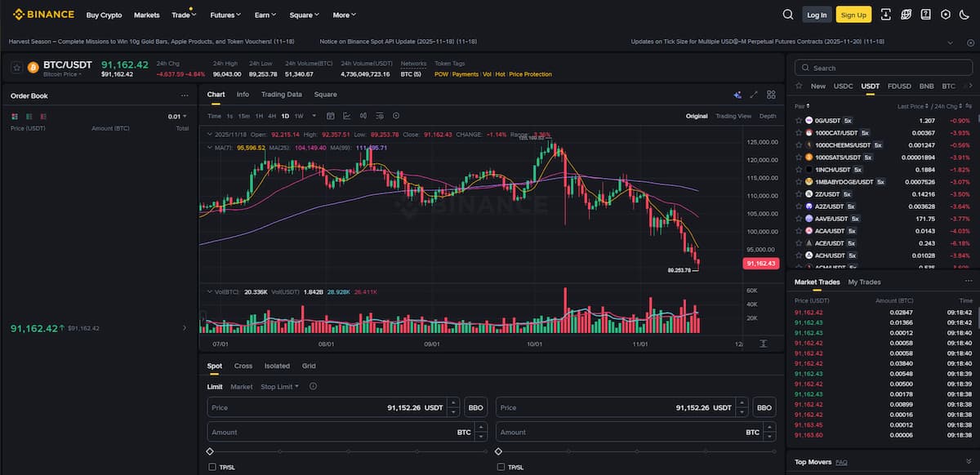Favorite the 0G/USDT pair
The width and height of the screenshot is (980, 475).
click(x=799, y=120)
